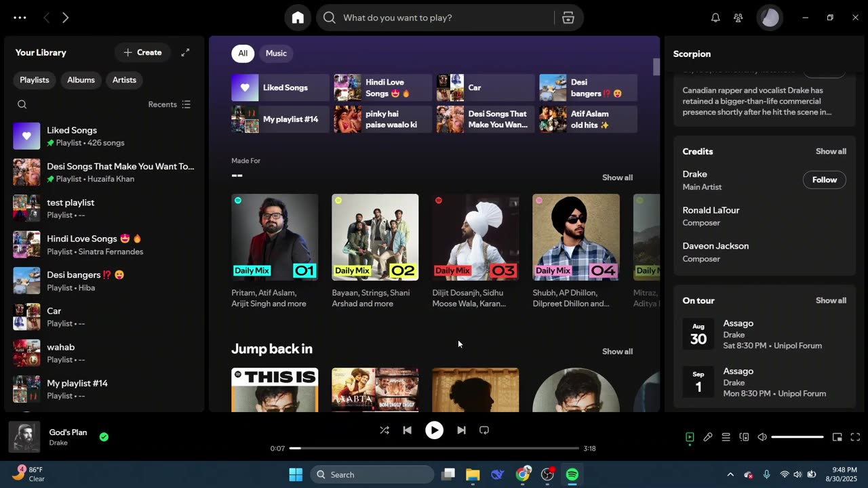Open Daily Mix 03 with Diljit Dosanjh
868x488 pixels.
coord(475,251)
